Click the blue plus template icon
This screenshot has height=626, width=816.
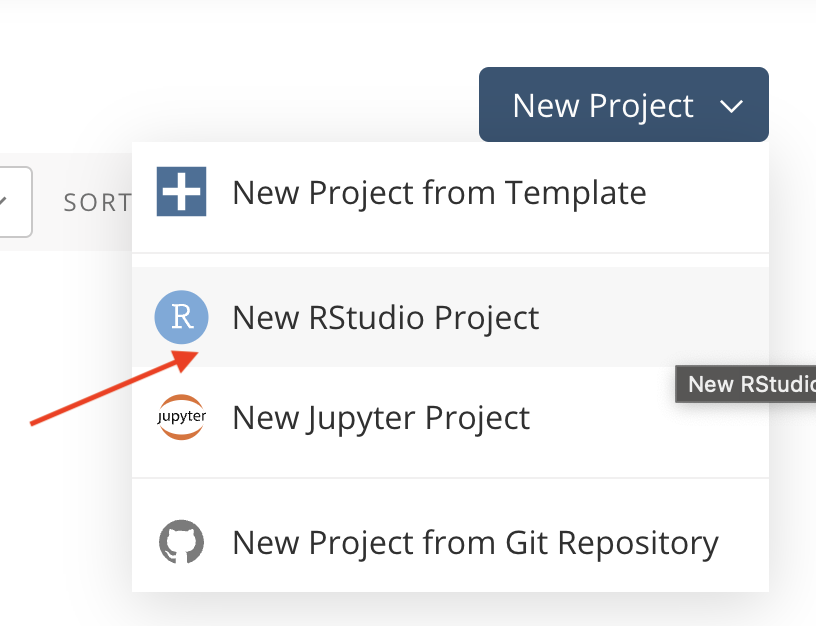pyautogui.click(x=181, y=191)
